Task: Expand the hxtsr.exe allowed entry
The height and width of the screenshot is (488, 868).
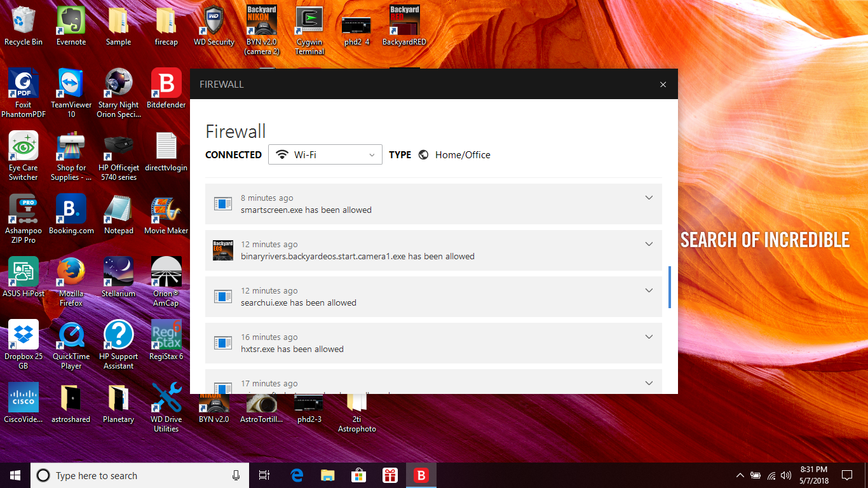Action: coord(649,337)
